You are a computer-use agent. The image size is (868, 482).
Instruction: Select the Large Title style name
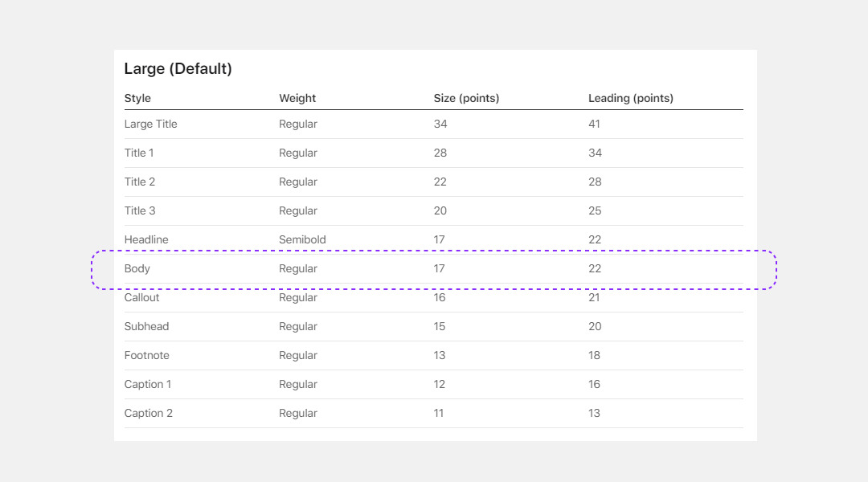150,124
